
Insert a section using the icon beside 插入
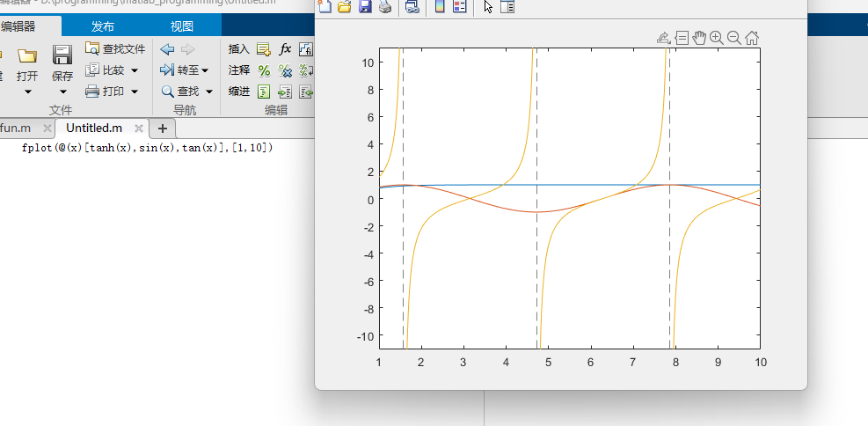264,49
